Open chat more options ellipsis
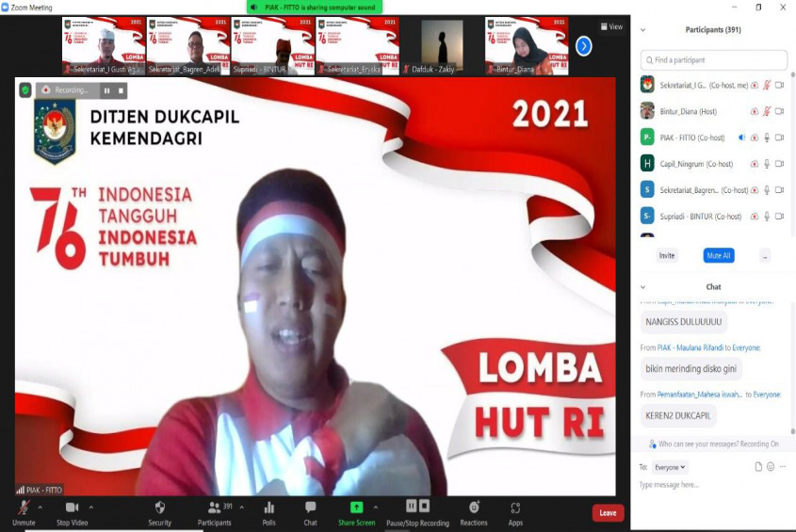The height and width of the screenshot is (532, 796). 783,466
